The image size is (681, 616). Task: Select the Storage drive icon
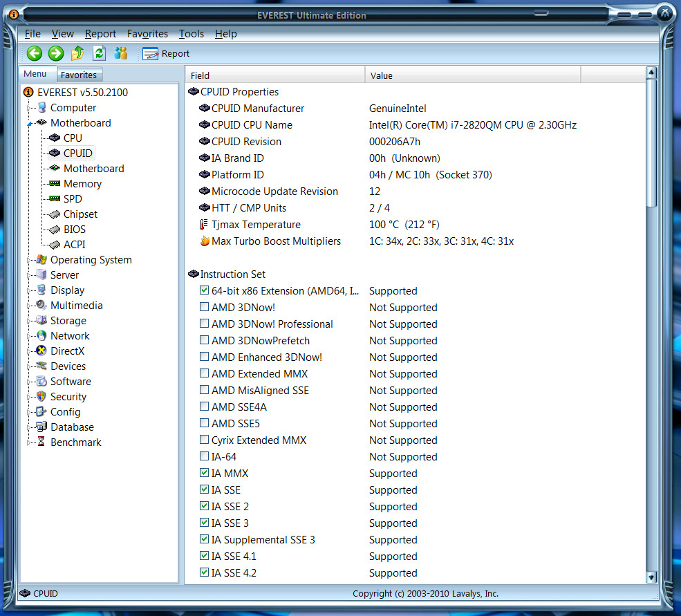[41, 320]
